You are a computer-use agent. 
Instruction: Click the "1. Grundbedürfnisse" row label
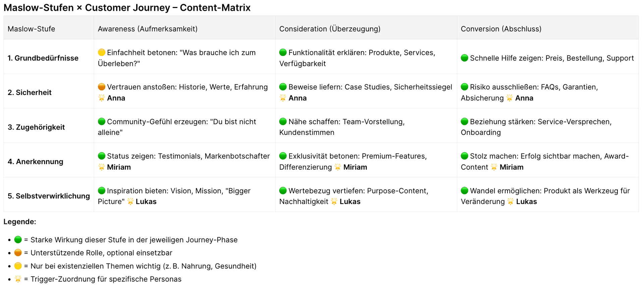[43, 58]
